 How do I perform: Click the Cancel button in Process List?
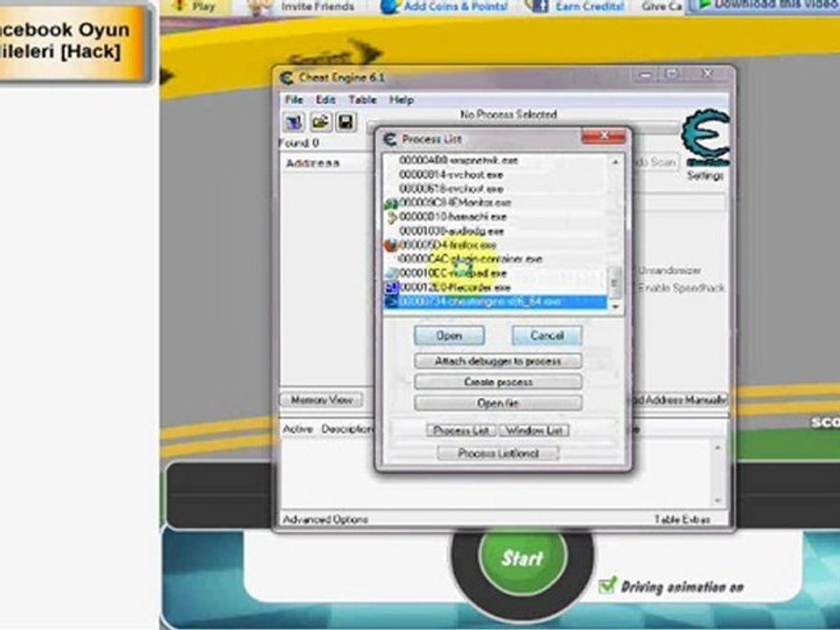coord(546,336)
